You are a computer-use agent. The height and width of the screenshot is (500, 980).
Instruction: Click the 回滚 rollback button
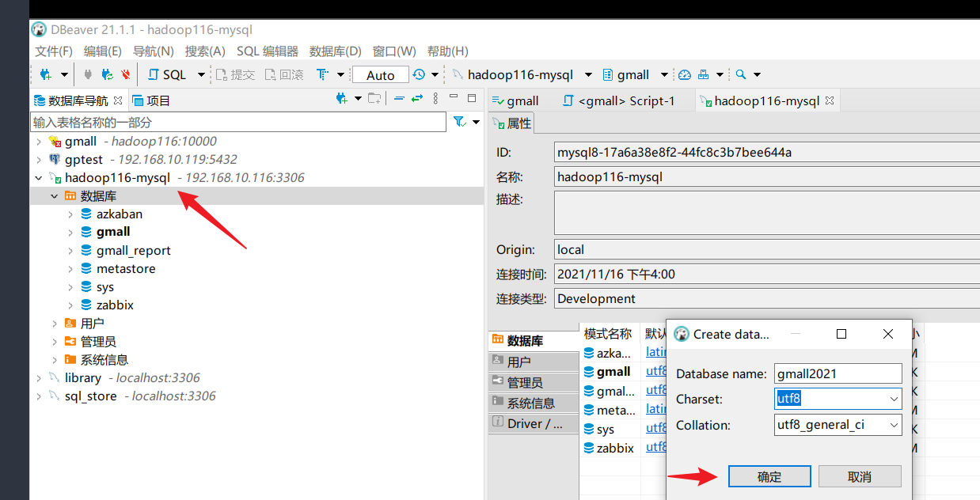click(x=283, y=74)
